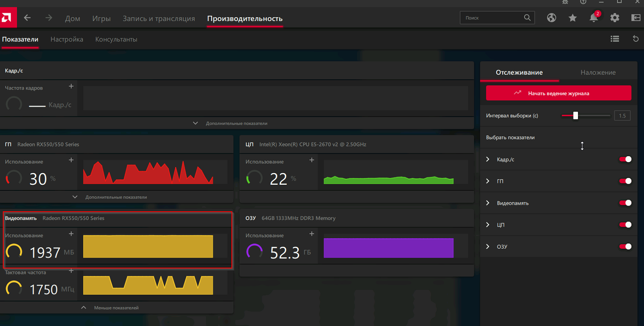The height and width of the screenshot is (326, 644).
Task: Click Intel Xeon CPU E5-2670 label
Action: pyautogui.click(x=313, y=144)
